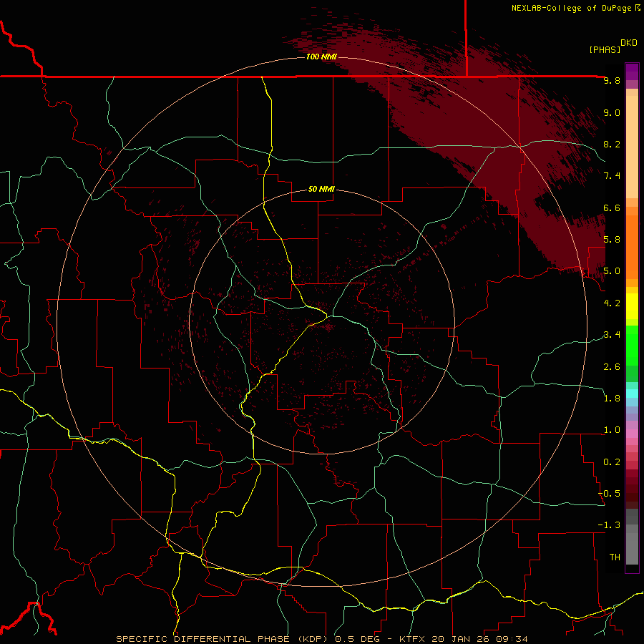Image resolution: width=644 pixels, height=644 pixels.
Task: Pick the bright green band of the color scale
Action: pos(632,346)
